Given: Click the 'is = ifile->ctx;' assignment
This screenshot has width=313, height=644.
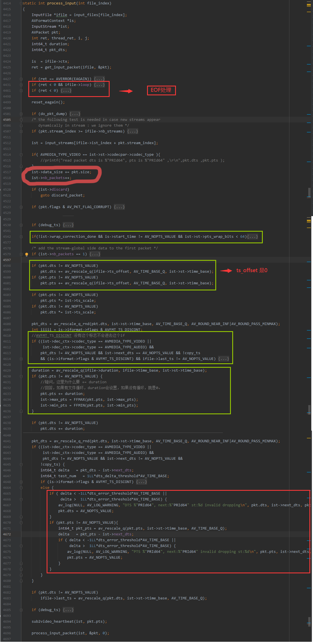Looking at the screenshot, I should 51,62.
